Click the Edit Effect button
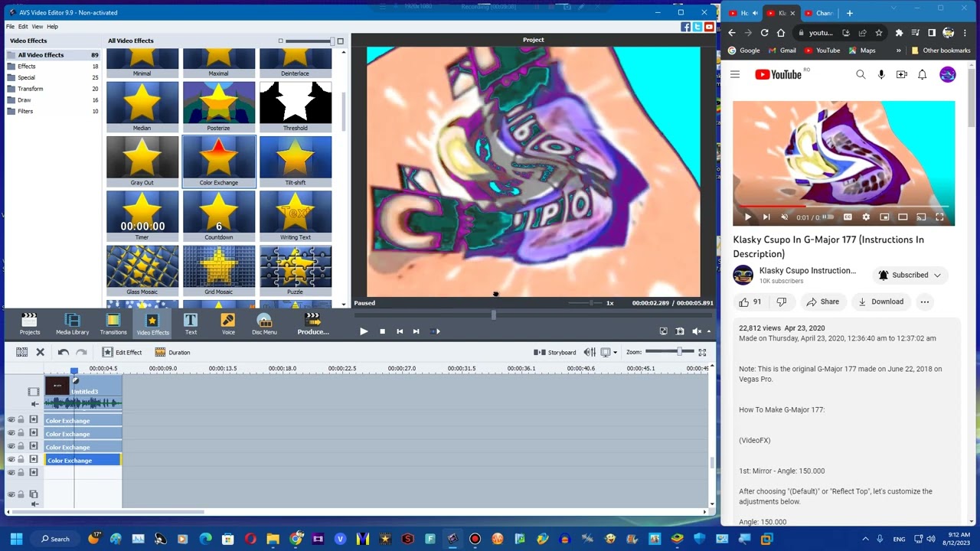Viewport: 980px width, 551px height. click(122, 352)
